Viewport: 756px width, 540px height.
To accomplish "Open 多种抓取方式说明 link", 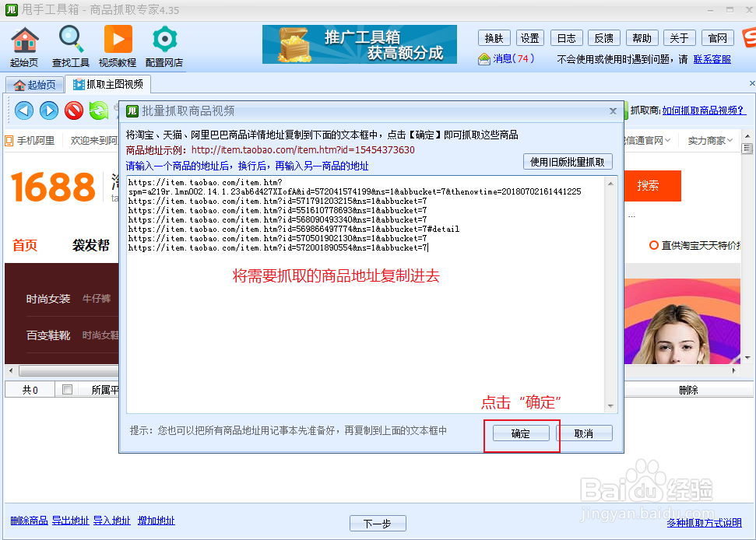I will (704, 523).
